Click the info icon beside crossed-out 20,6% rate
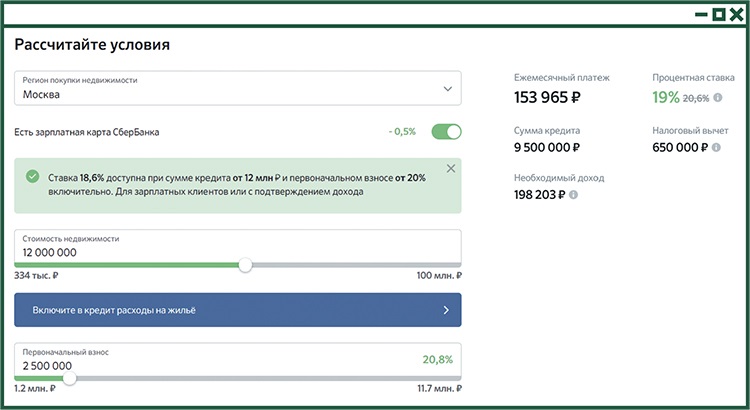 point(718,98)
